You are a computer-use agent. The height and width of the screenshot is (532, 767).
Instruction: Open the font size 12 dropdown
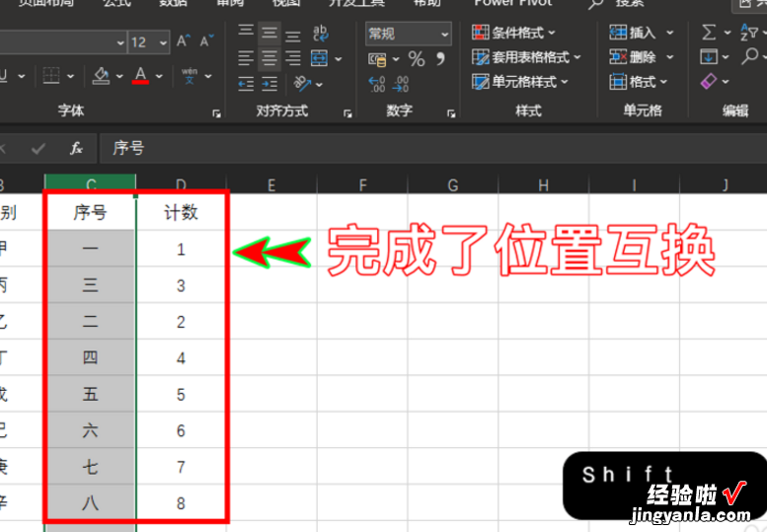pos(163,43)
